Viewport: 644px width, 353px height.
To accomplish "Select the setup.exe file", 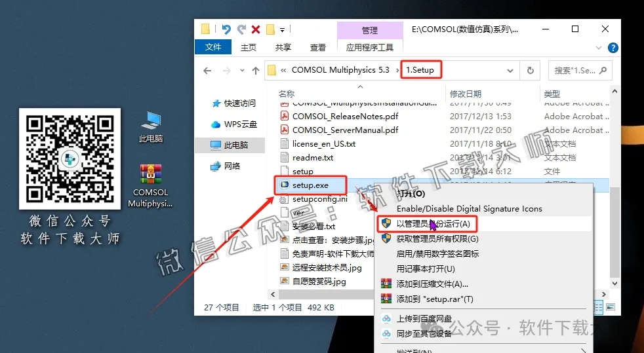I will tap(310, 185).
